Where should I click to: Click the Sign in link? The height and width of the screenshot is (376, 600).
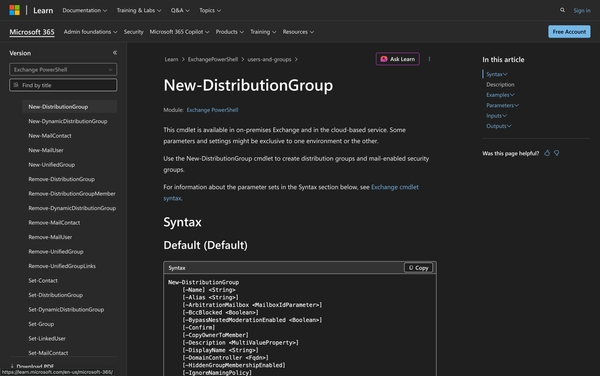click(582, 11)
